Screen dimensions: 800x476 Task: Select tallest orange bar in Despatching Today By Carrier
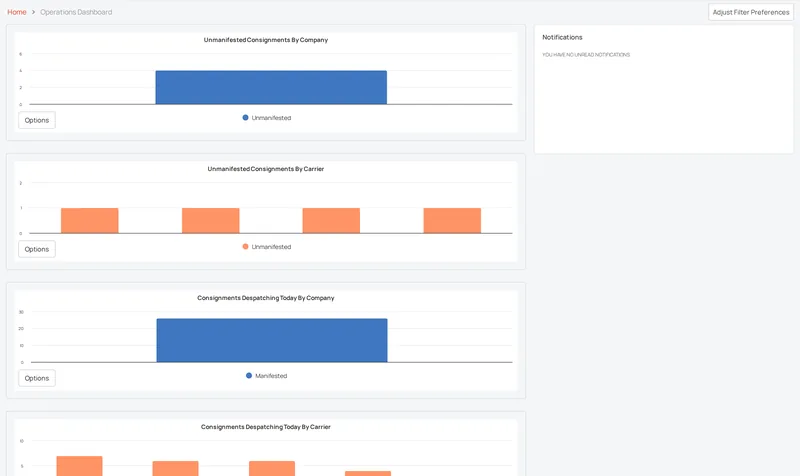click(x=80, y=466)
